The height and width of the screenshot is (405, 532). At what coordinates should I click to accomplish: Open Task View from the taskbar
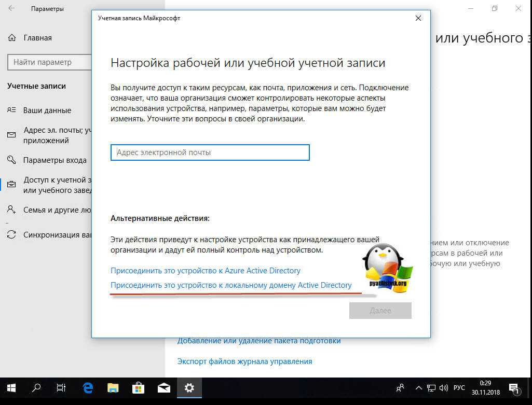(61, 388)
